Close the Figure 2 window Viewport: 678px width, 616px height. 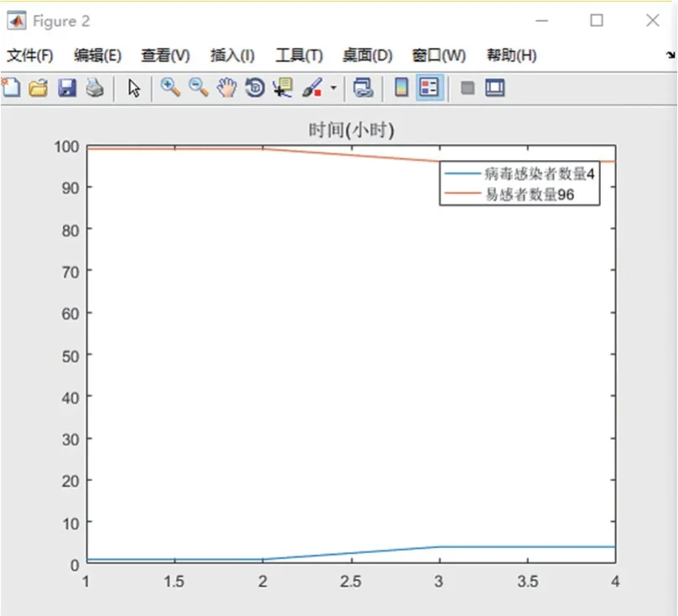tap(653, 20)
